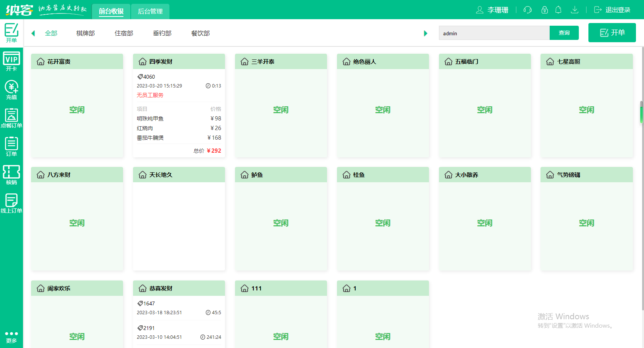Select the 餐饮部 department tab
The height and width of the screenshot is (348, 644).
[200, 33]
